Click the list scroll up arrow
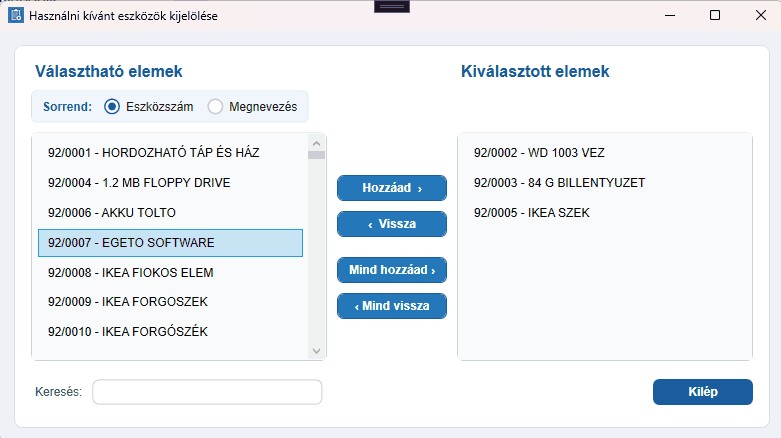The height and width of the screenshot is (438, 781). 316,144
